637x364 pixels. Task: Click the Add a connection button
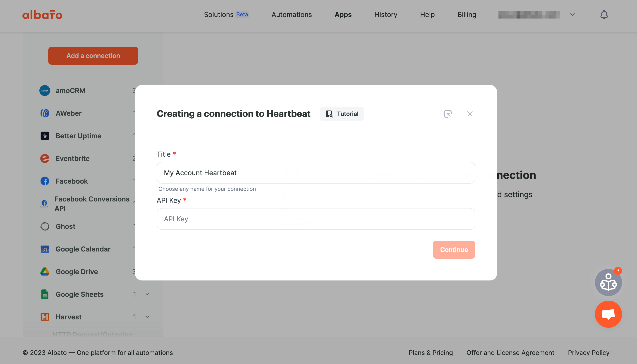tap(93, 55)
